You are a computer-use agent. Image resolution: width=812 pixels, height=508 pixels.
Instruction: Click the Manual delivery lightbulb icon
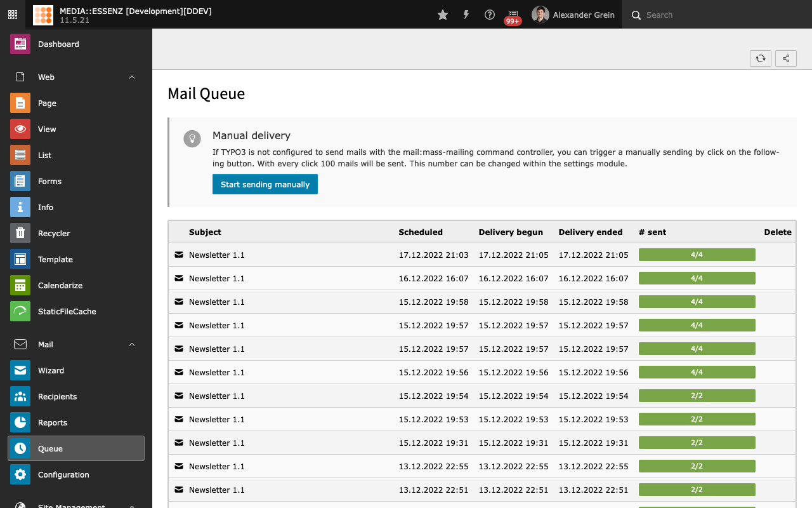click(192, 138)
